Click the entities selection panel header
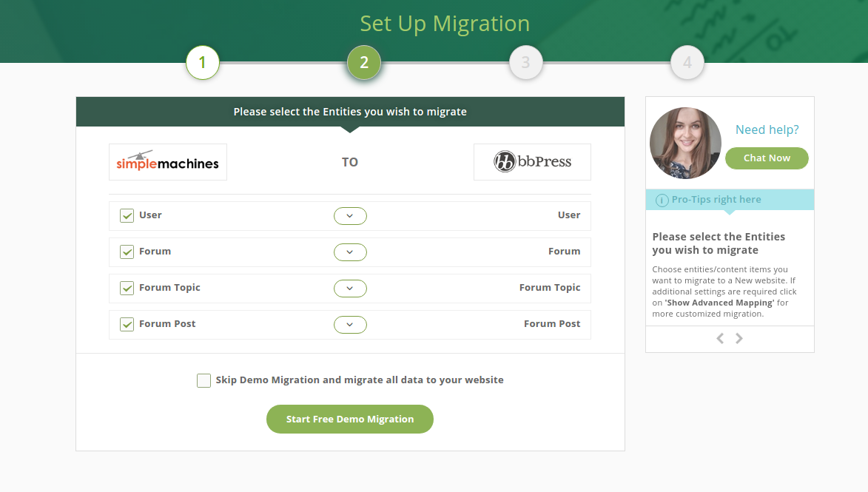Viewport: 868px width, 492px height. tap(351, 112)
